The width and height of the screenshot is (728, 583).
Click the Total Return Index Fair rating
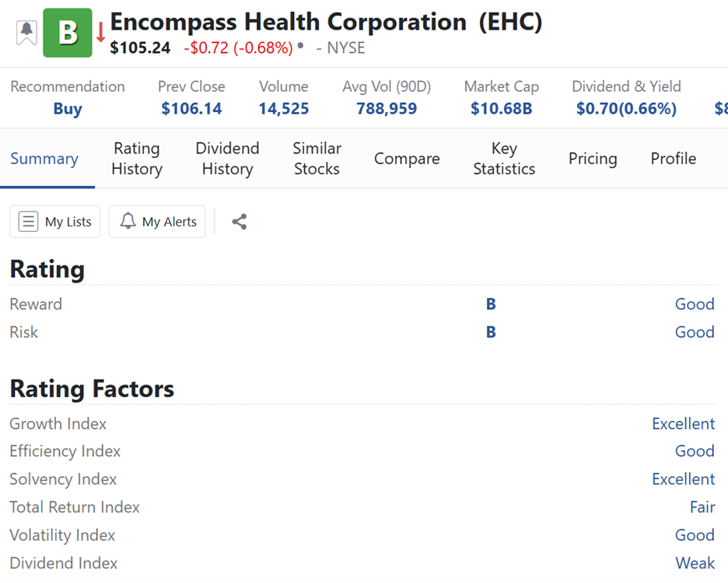[702, 507]
